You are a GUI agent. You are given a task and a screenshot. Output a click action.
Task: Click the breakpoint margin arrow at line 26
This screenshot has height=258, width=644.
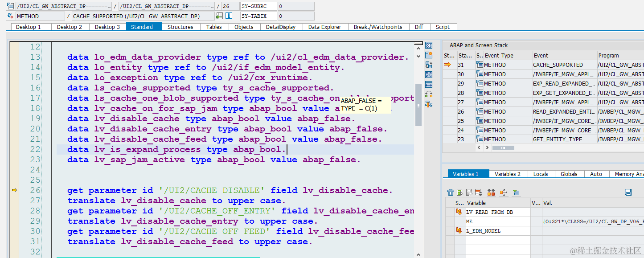14,190
